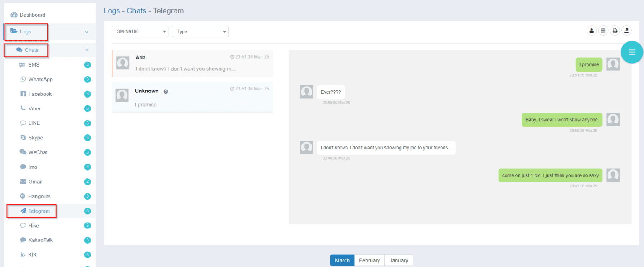Open the Unknown contact conversation
This screenshot has height=267, width=644.
click(192, 98)
